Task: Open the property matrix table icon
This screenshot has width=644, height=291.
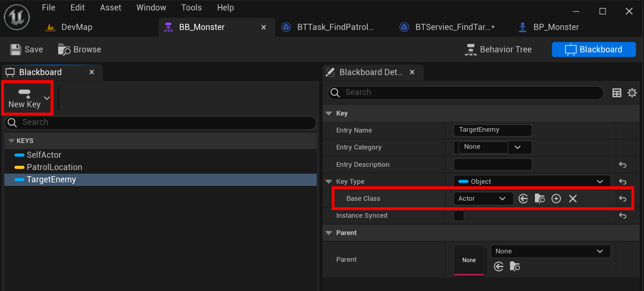Action: 617,93
